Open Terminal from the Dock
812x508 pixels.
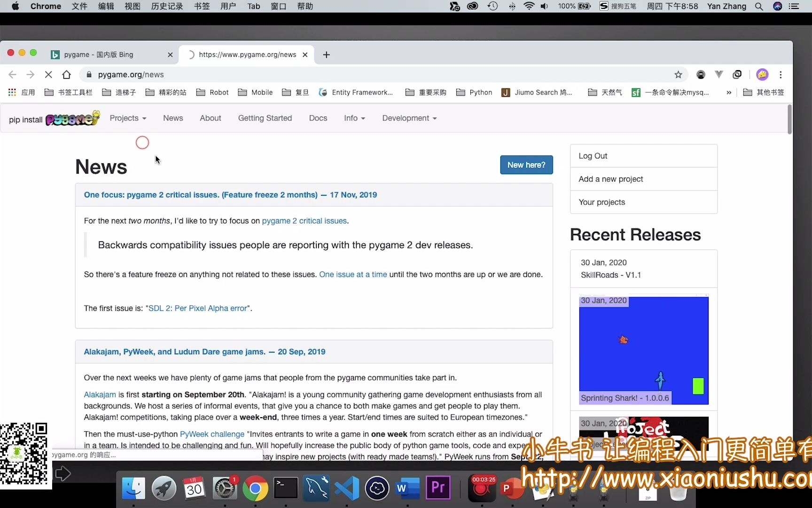[x=286, y=488]
